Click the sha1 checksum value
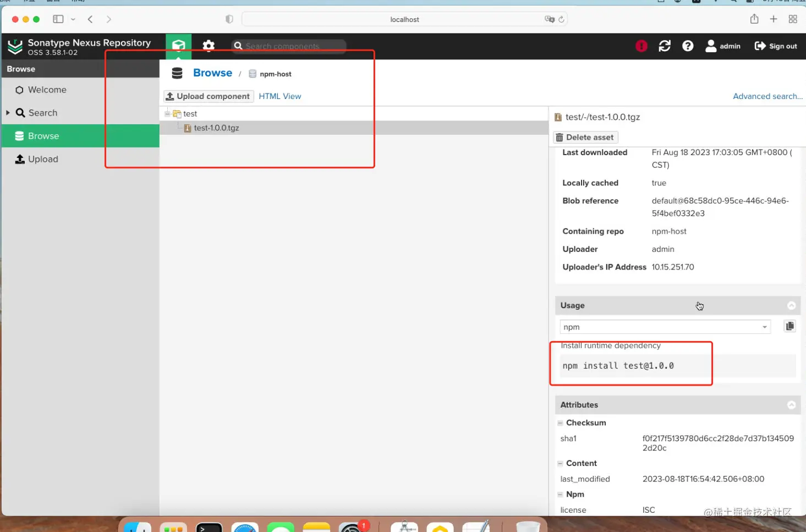 718,443
